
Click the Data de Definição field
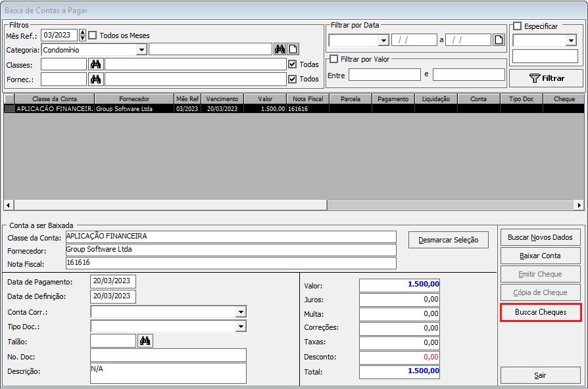pyautogui.click(x=113, y=296)
